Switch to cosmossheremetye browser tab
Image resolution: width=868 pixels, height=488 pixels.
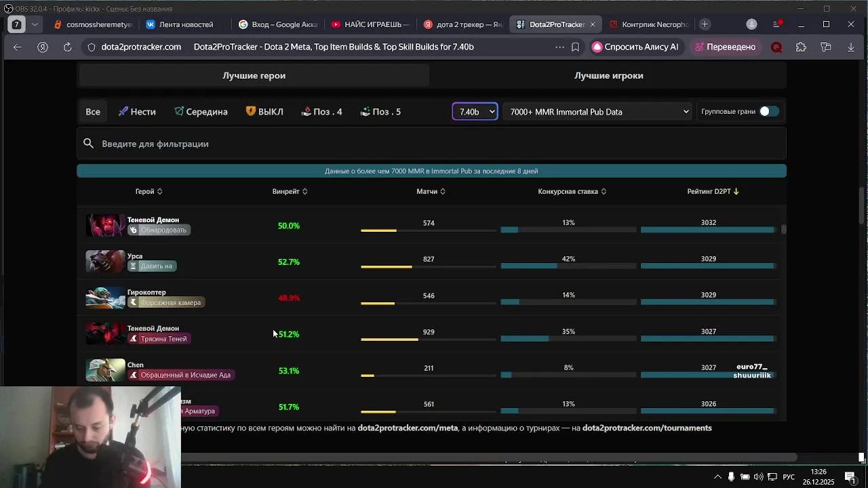point(93,24)
